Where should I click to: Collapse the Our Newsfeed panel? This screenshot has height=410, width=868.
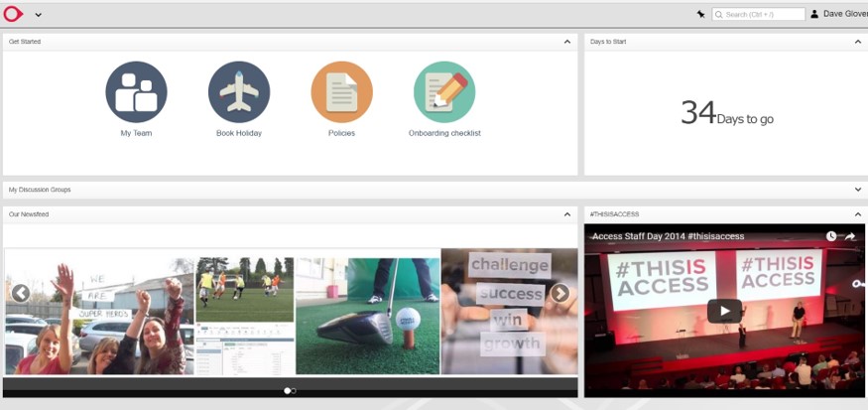point(566,214)
